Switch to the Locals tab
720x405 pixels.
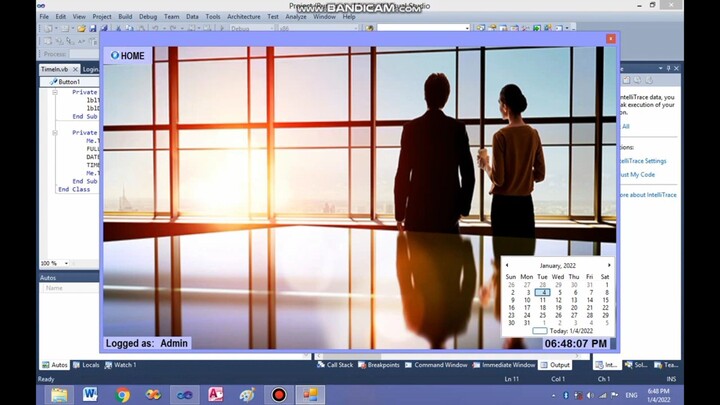point(90,365)
